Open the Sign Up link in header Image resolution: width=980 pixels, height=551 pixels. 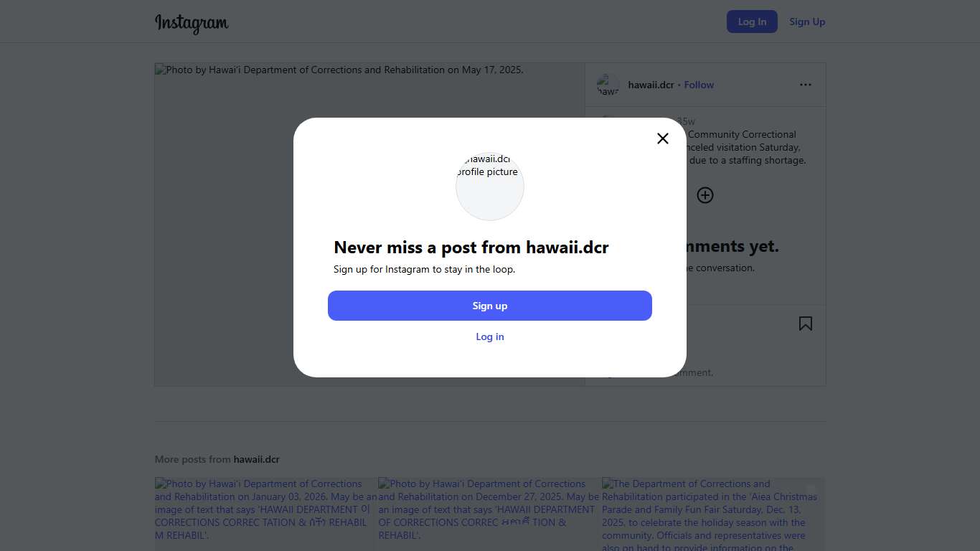[807, 22]
